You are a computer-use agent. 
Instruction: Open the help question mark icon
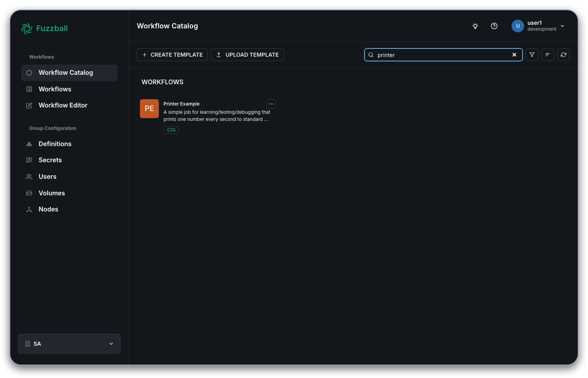tap(494, 26)
